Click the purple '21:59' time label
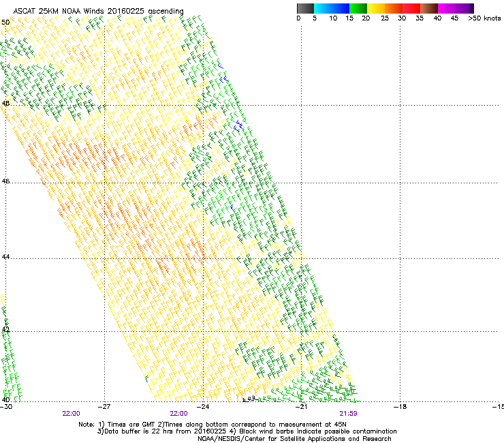 (x=349, y=414)
